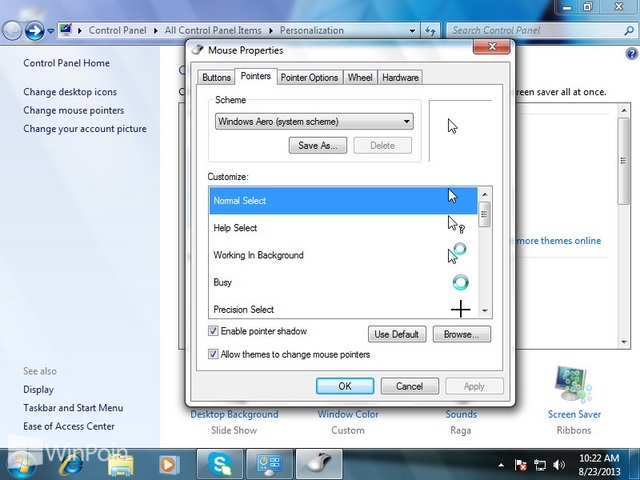This screenshot has width=640, height=480.
Task: Click the more themes online link
Action: point(558,241)
